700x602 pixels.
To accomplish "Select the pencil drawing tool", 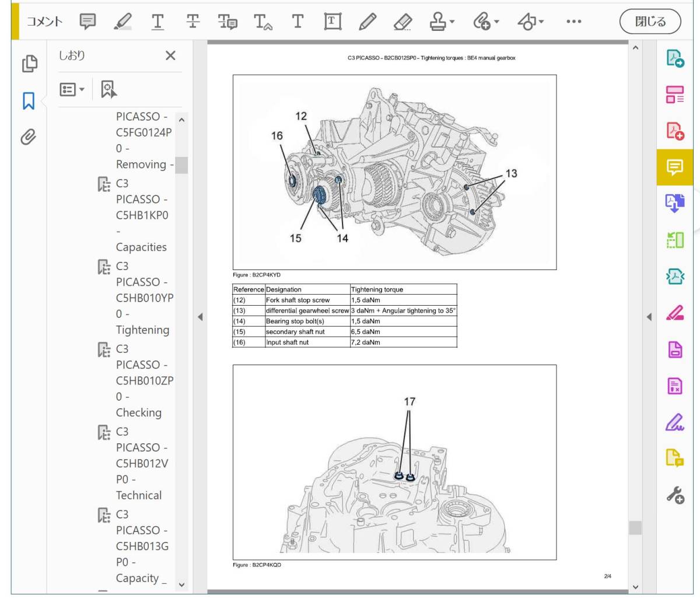I will pos(367,22).
